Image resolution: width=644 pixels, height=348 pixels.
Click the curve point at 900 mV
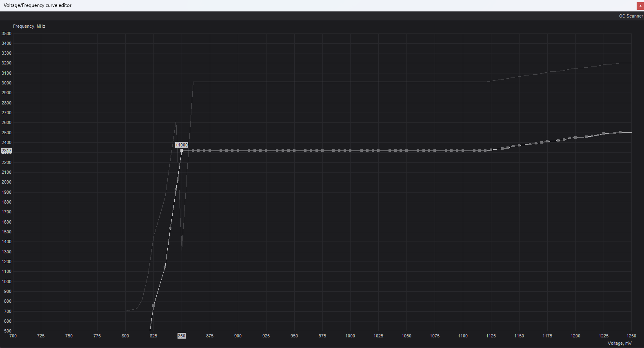238,151
